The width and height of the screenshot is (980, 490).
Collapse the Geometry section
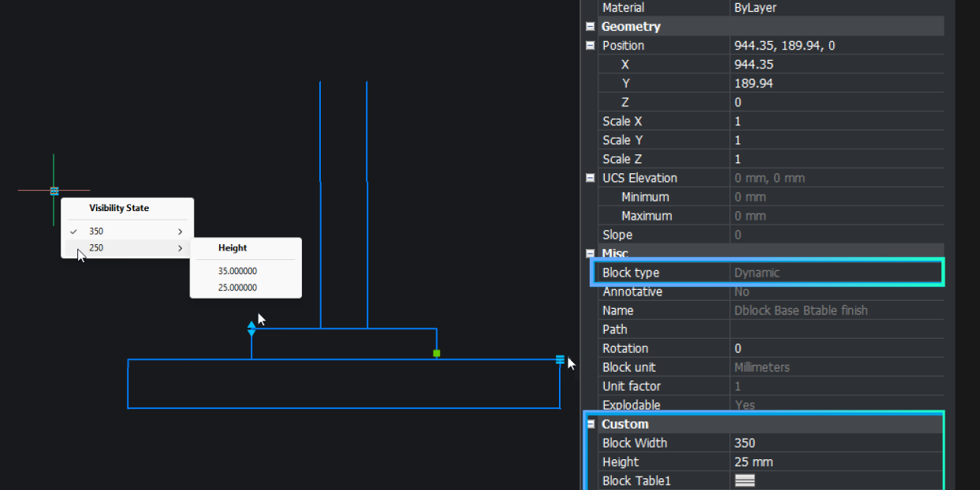pyautogui.click(x=590, y=26)
